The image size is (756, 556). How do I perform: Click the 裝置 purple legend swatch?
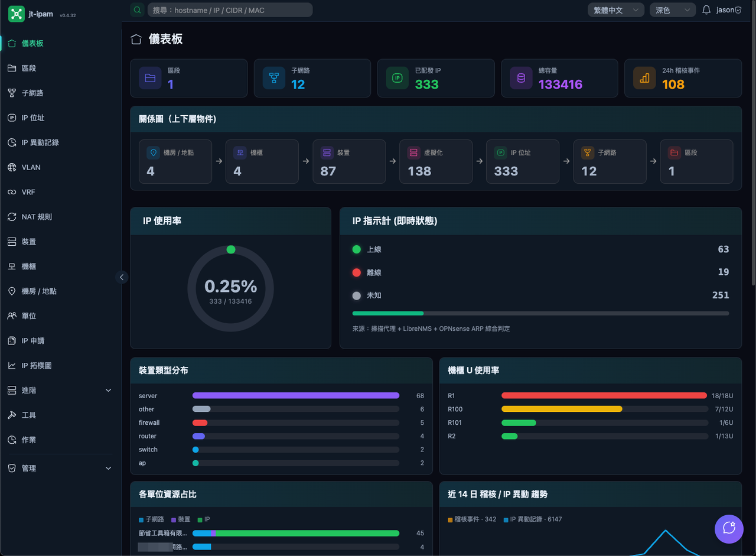[x=174, y=519]
